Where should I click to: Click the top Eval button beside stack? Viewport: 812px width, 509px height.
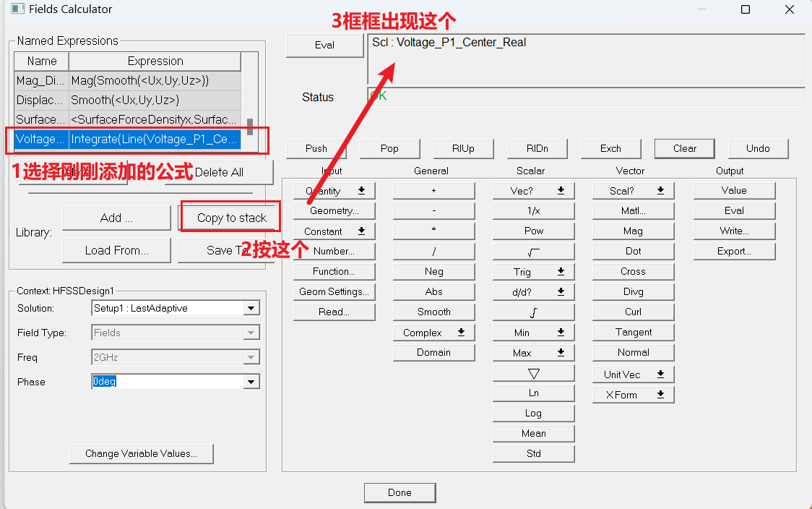click(x=324, y=45)
